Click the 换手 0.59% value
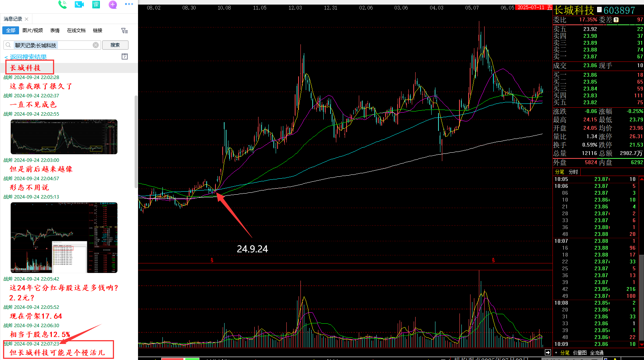 [590, 145]
